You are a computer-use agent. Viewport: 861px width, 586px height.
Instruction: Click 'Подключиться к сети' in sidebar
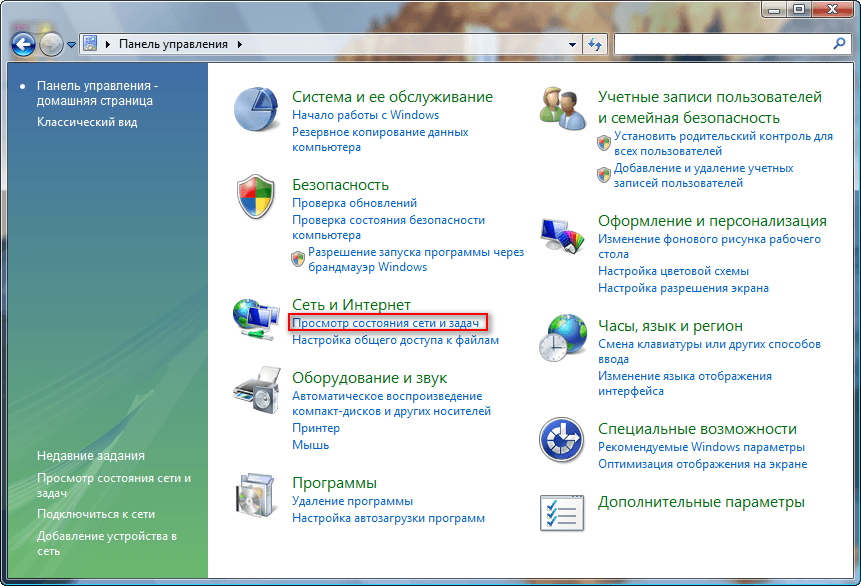point(96,514)
